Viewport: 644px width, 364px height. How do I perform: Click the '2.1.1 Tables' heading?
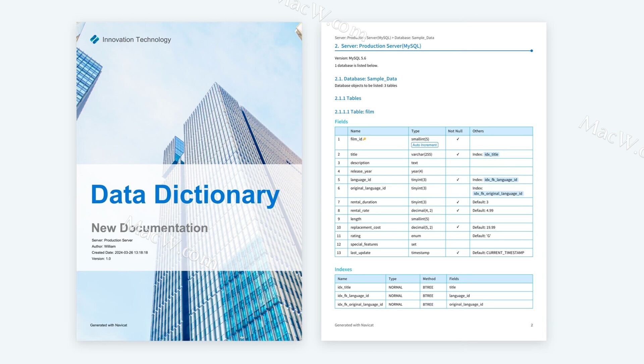coord(348,98)
